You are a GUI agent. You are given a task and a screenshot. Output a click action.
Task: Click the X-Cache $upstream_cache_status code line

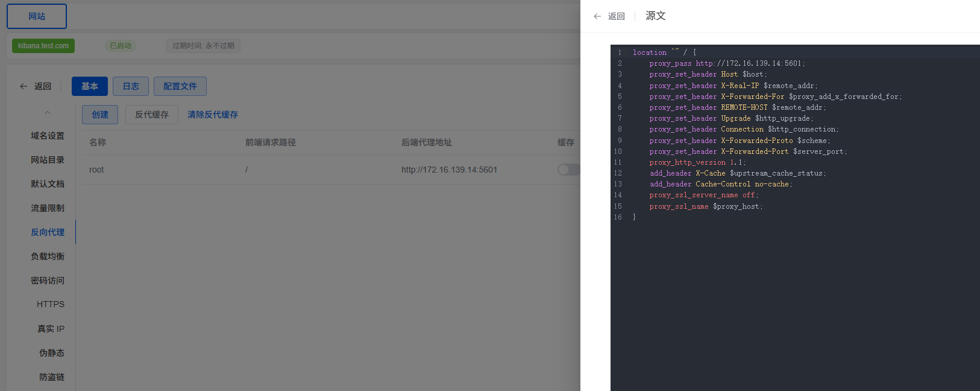coord(738,173)
